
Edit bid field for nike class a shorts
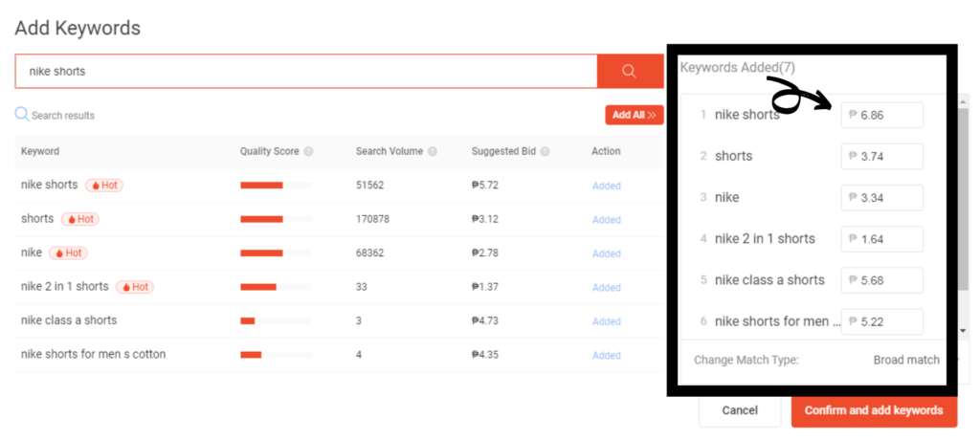tap(882, 280)
